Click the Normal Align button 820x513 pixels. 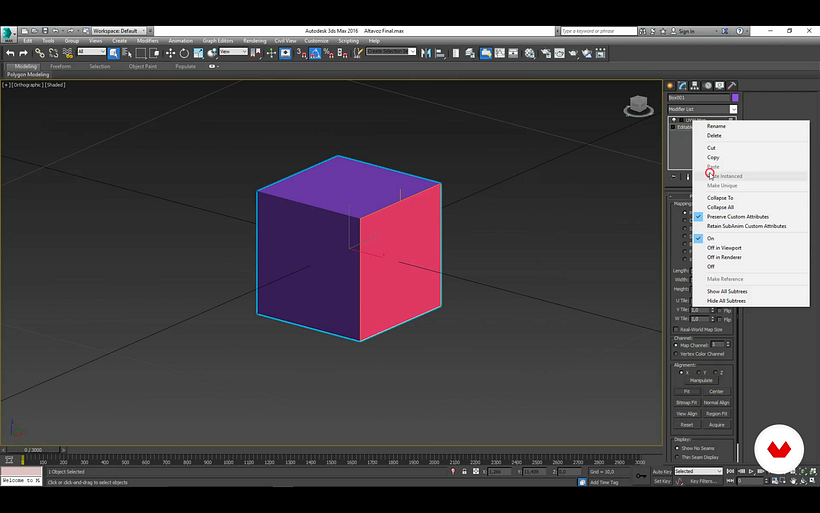[716, 403]
